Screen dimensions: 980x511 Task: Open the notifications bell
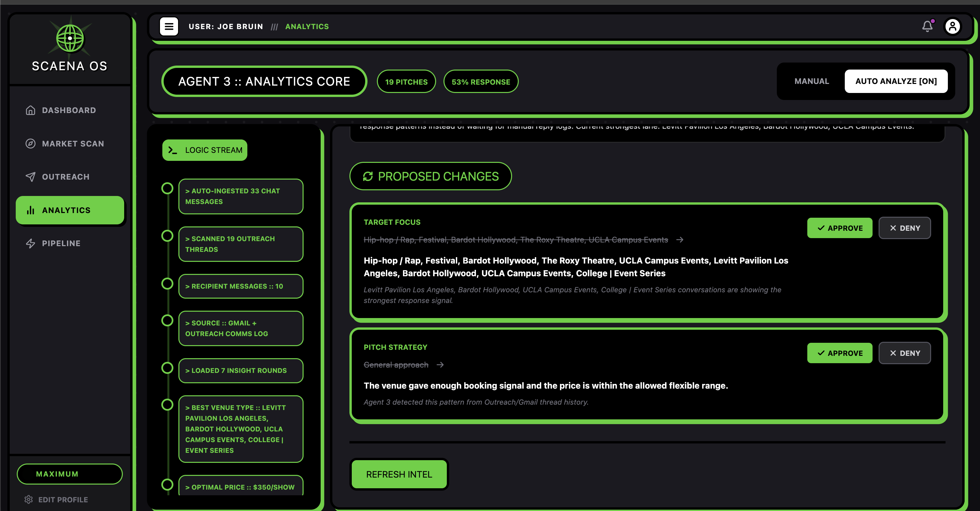point(927,26)
